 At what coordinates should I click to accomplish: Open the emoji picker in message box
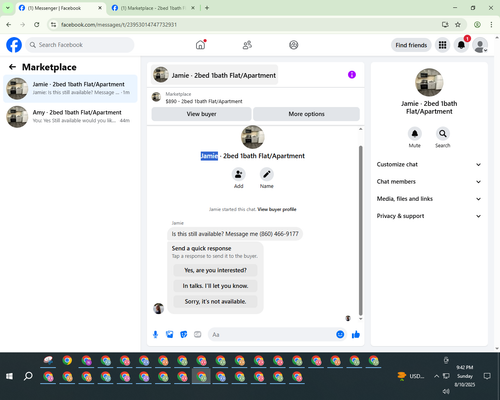pyautogui.click(x=340, y=334)
